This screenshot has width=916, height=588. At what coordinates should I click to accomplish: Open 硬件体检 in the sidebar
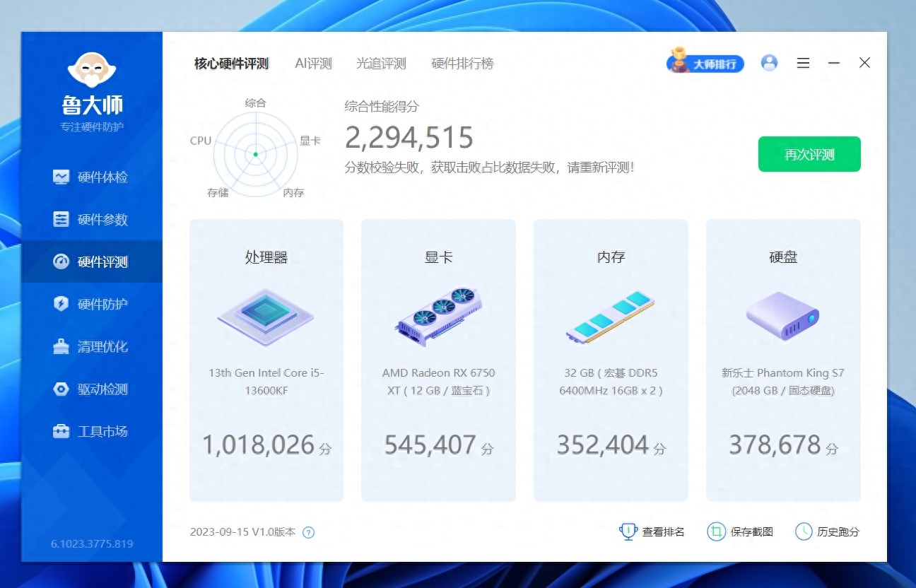pos(92,177)
